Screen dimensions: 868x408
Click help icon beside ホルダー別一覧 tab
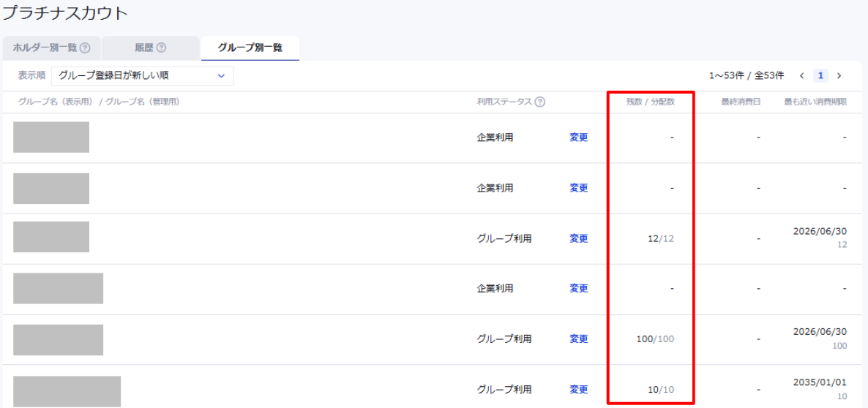[85, 48]
